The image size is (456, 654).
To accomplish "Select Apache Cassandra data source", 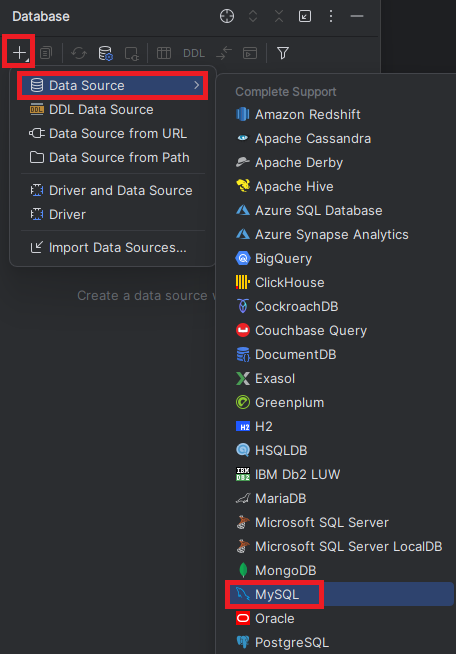I will click(x=340, y=138).
